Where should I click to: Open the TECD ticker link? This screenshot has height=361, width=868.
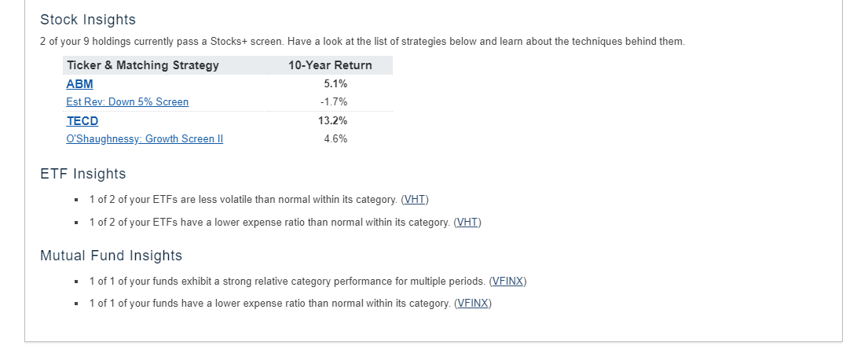pos(82,121)
